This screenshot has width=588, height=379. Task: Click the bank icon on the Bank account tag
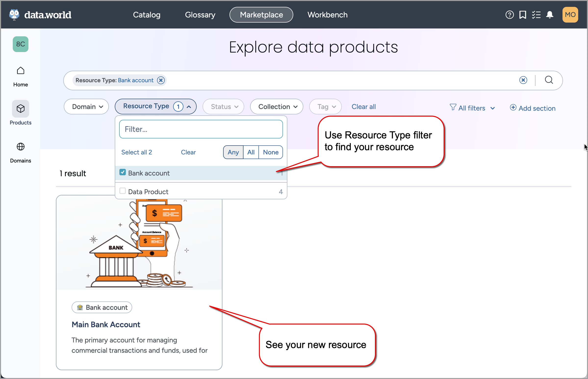[80, 307]
